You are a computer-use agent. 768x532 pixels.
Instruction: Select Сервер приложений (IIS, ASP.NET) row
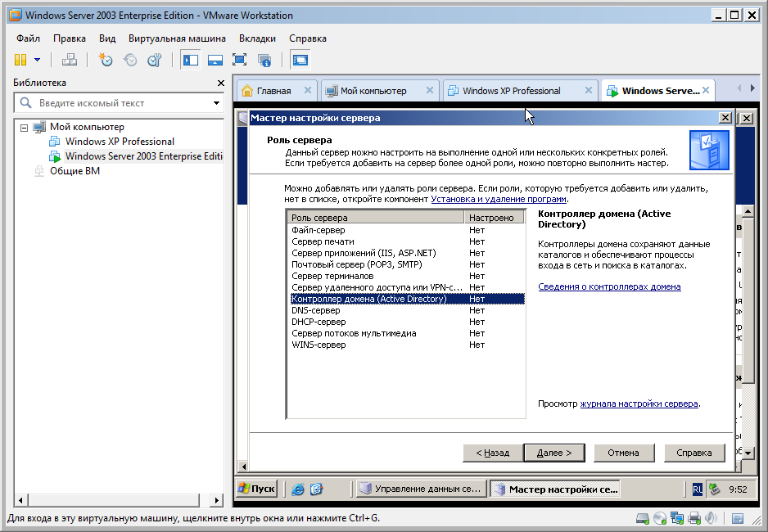click(x=407, y=253)
